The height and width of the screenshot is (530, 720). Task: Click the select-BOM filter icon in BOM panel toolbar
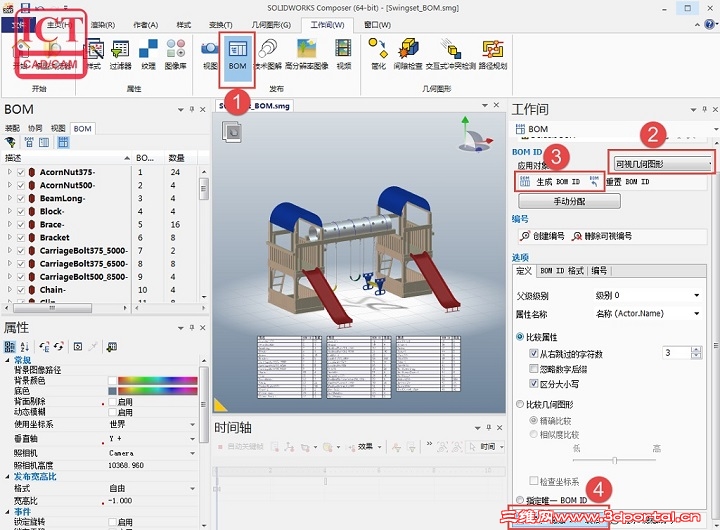click(10, 142)
